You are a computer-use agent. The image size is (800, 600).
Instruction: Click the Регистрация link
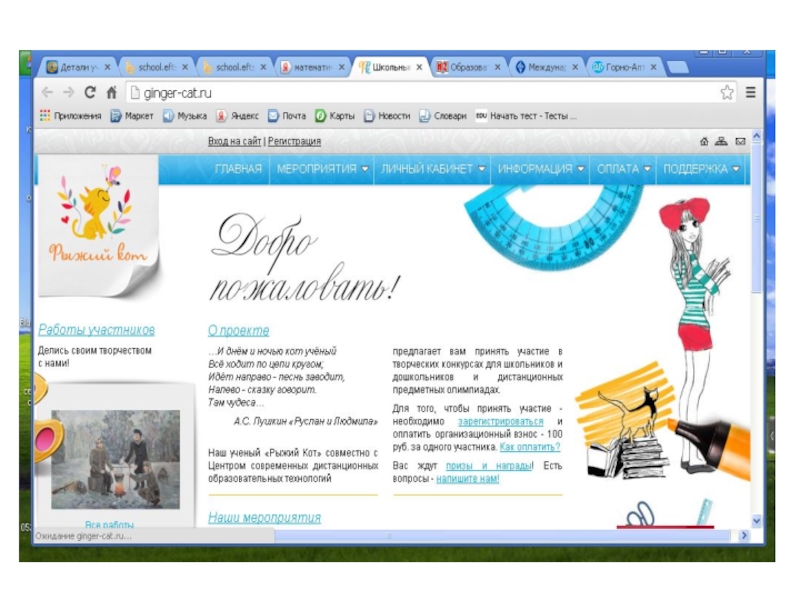pos(294,141)
